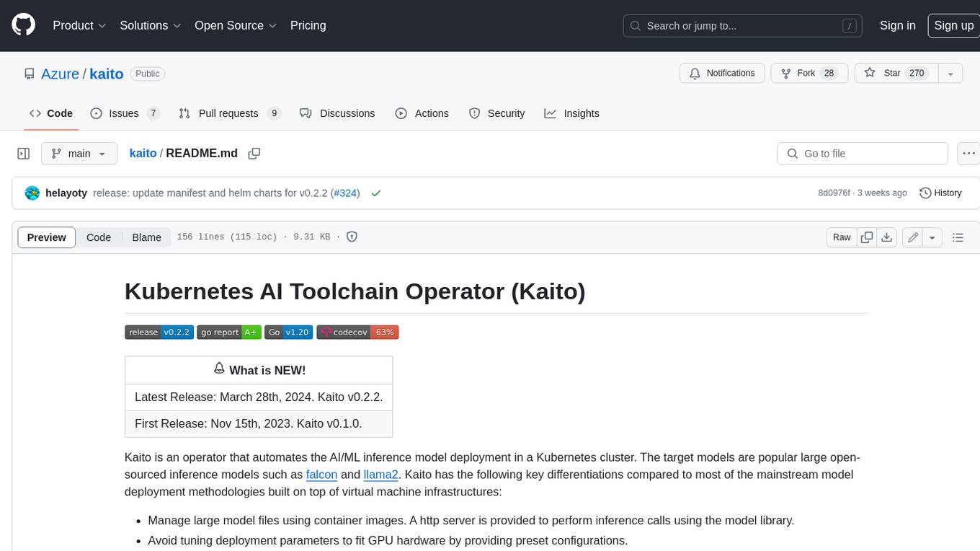Expand the file tree side panel

24,154
